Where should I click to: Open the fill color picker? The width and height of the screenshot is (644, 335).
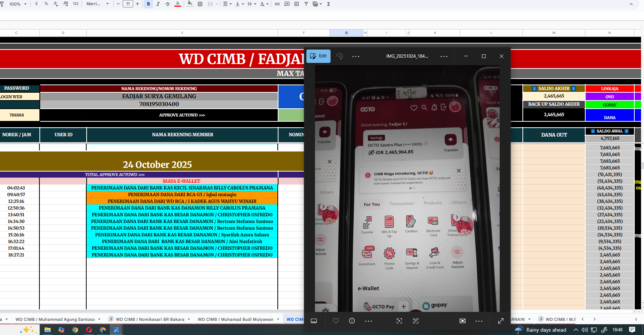coord(190,4)
